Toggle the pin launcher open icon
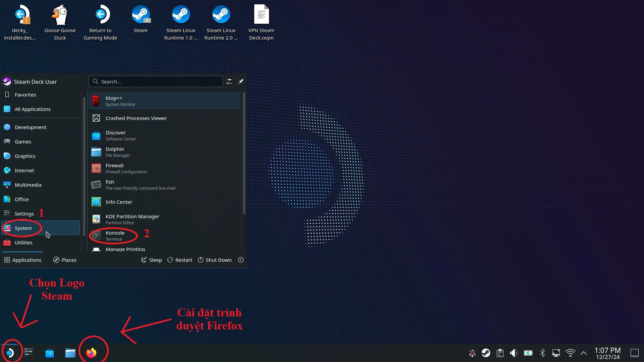 (x=241, y=81)
